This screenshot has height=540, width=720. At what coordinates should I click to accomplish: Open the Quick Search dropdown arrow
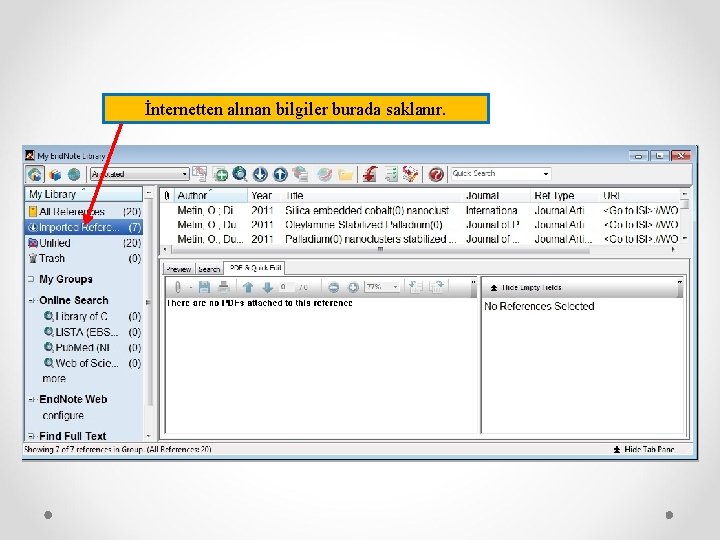(x=546, y=174)
